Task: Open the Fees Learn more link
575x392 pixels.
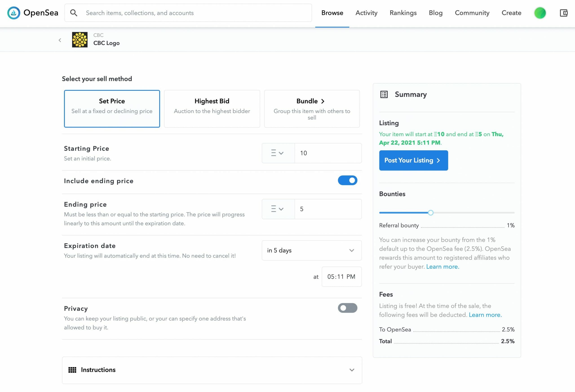Action: [485, 315]
